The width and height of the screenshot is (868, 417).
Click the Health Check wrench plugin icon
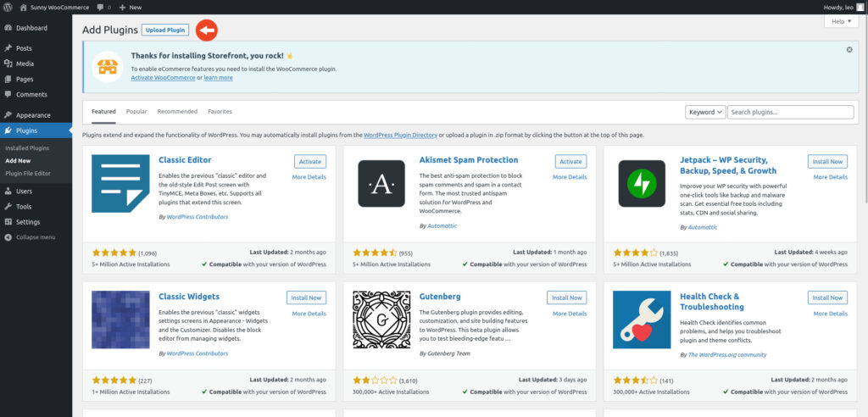tap(642, 320)
